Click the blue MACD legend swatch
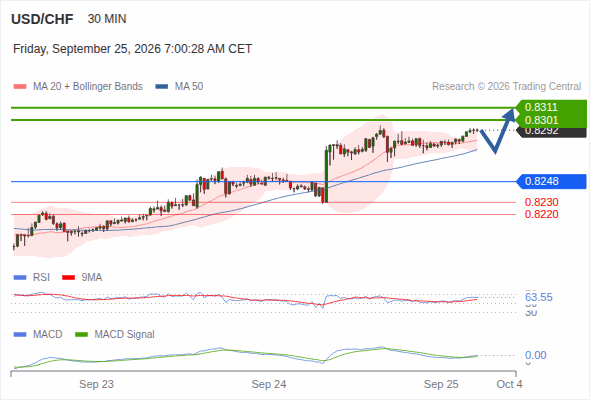Image resolution: width=590 pixels, height=400 pixels. point(20,335)
